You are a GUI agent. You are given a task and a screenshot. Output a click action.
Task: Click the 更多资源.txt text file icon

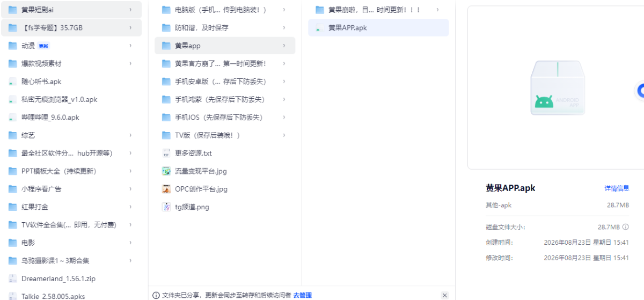(166, 153)
